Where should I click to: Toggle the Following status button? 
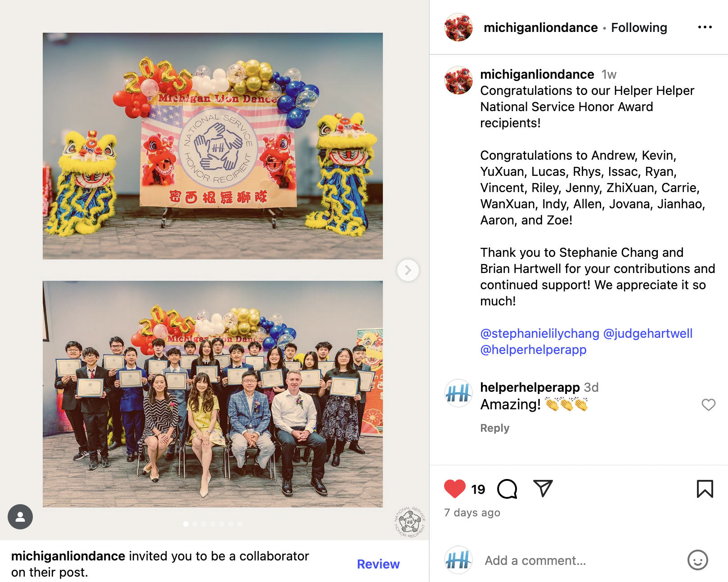coord(639,27)
